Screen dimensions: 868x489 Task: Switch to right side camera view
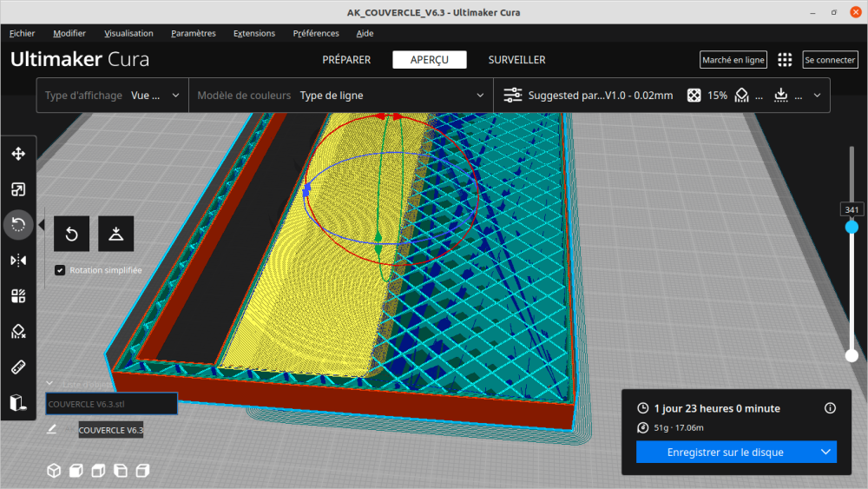[x=142, y=471]
